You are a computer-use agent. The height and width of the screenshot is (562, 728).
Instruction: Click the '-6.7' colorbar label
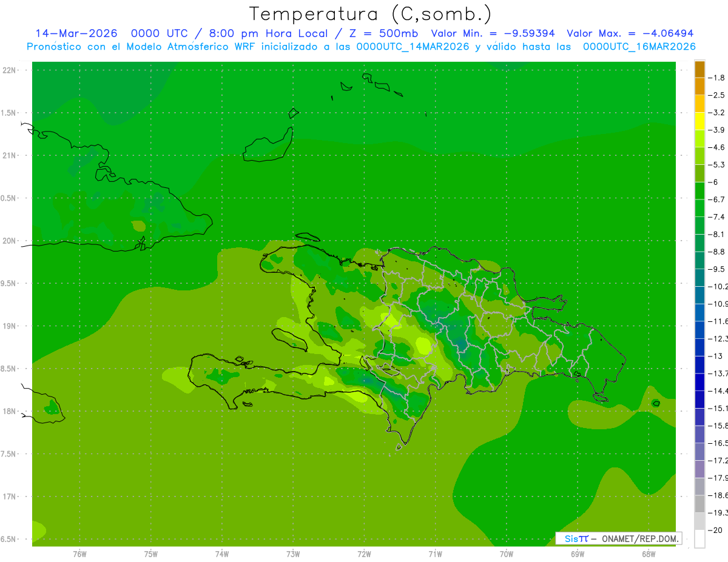tap(716, 199)
